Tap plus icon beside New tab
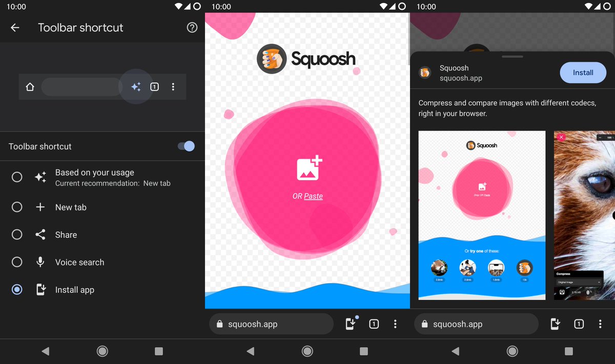Image resolution: width=615 pixels, height=364 pixels. [x=40, y=207]
